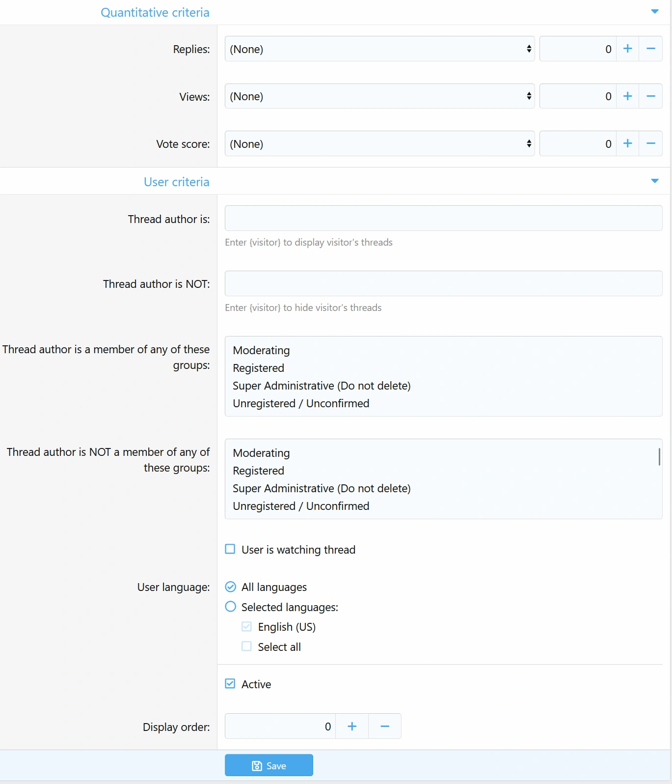Enable User is watching thread checkbox
The width and height of the screenshot is (672, 784).
(x=230, y=549)
